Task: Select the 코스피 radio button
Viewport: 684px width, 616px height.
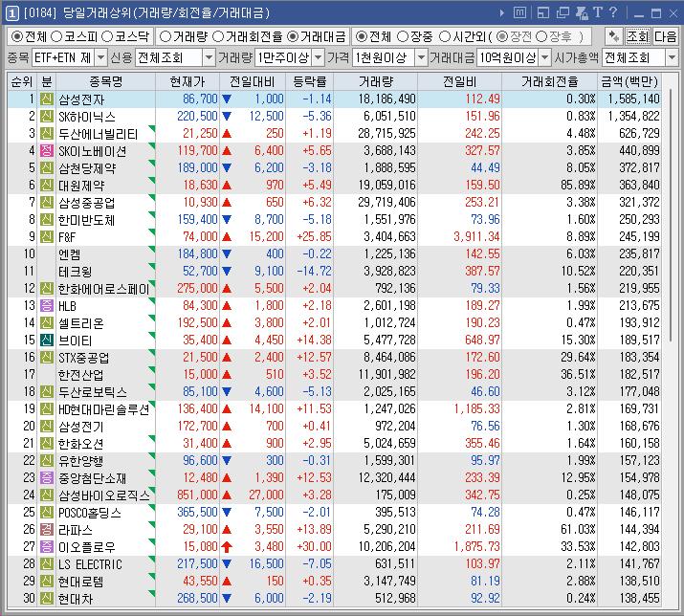Action: tap(56, 36)
